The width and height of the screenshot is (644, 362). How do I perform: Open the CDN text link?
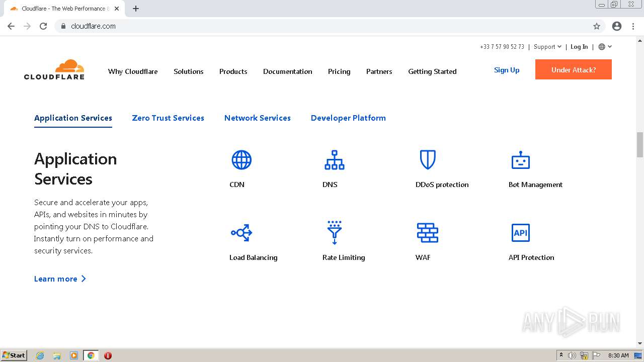click(237, 185)
